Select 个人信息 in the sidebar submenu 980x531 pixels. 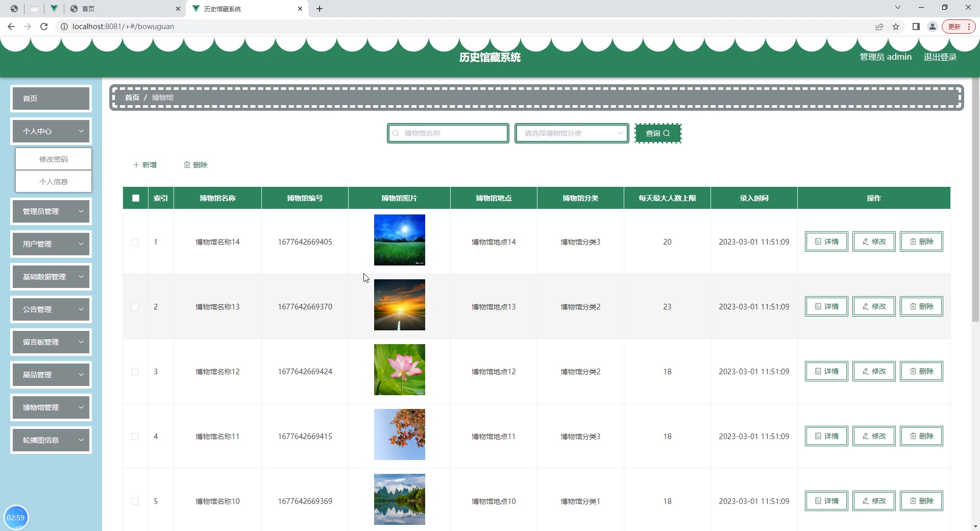click(54, 182)
